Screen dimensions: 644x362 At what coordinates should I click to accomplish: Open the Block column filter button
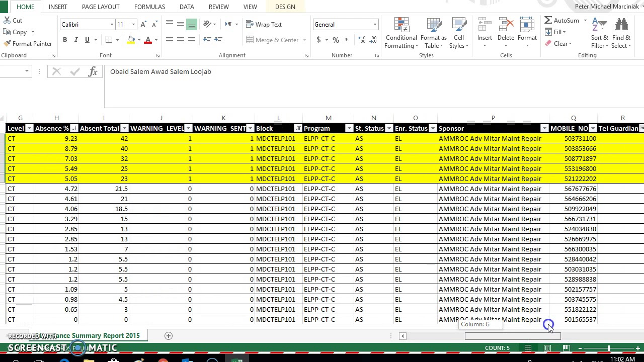click(298, 129)
